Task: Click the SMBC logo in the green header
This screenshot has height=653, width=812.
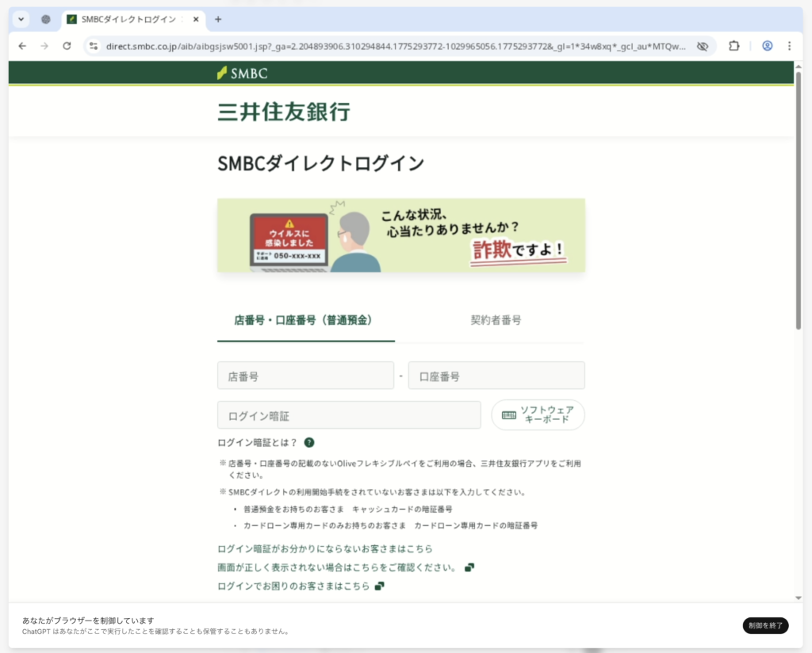Action: click(243, 73)
